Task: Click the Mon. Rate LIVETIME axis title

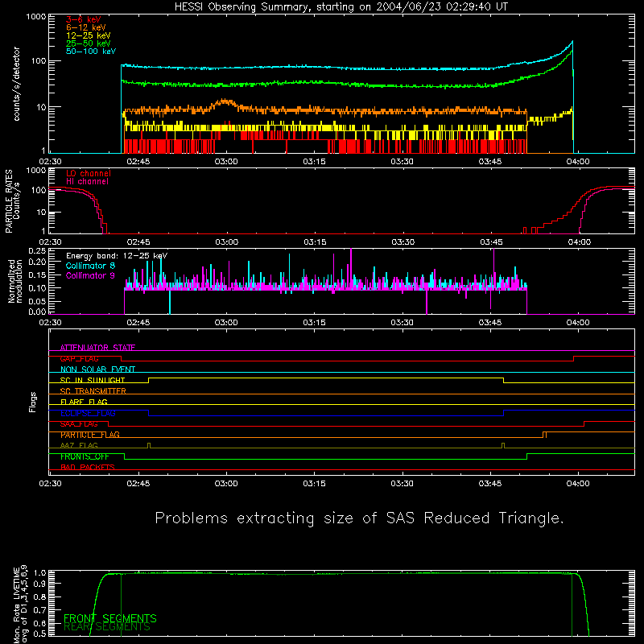Action: [x=19, y=605]
